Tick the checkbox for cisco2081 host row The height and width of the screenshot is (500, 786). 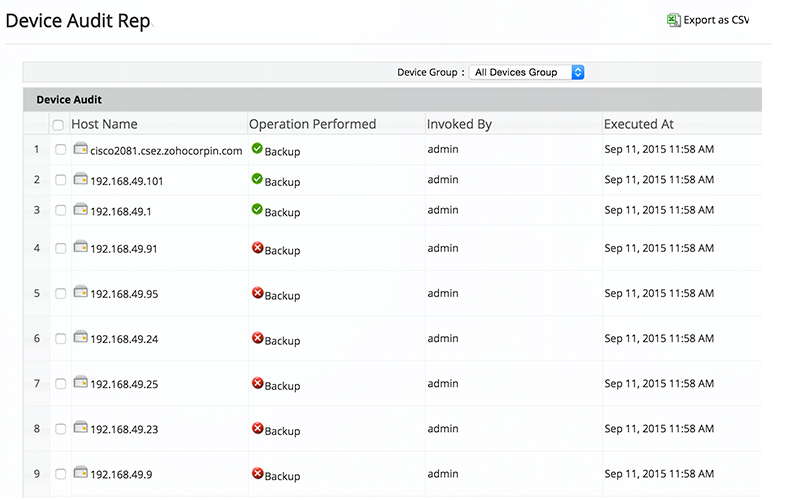(x=61, y=150)
